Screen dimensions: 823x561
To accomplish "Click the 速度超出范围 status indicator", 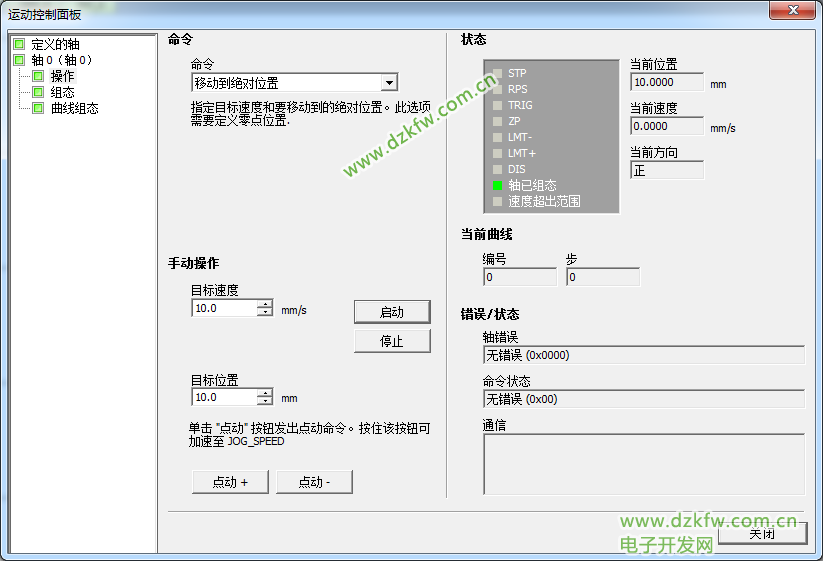I will [497, 201].
